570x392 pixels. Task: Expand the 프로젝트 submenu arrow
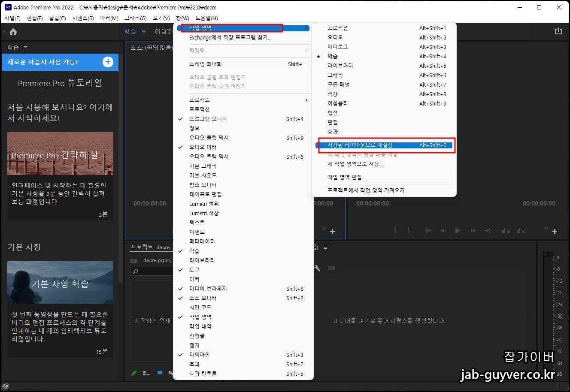(x=306, y=100)
